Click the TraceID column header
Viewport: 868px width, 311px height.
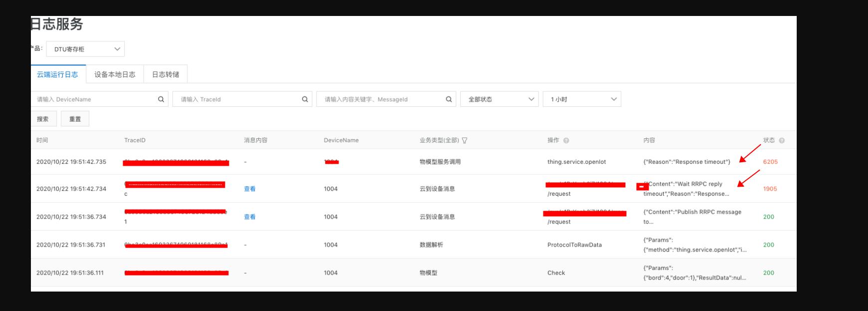(135, 140)
